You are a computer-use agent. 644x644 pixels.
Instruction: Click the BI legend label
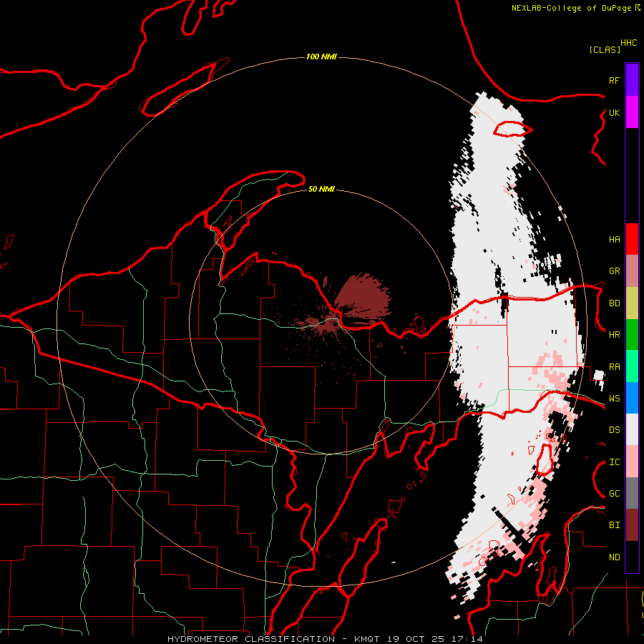tap(614, 525)
